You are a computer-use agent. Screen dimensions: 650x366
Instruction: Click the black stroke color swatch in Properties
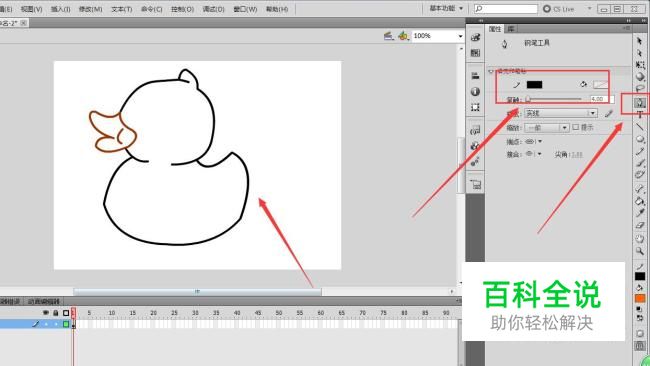pyautogui.click(x=534, y=85)
